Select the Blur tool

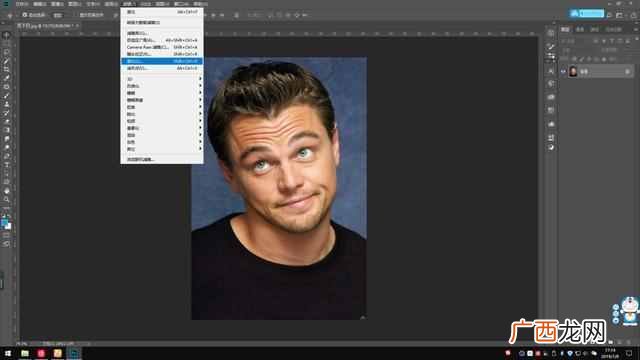(x=7, y=139)
